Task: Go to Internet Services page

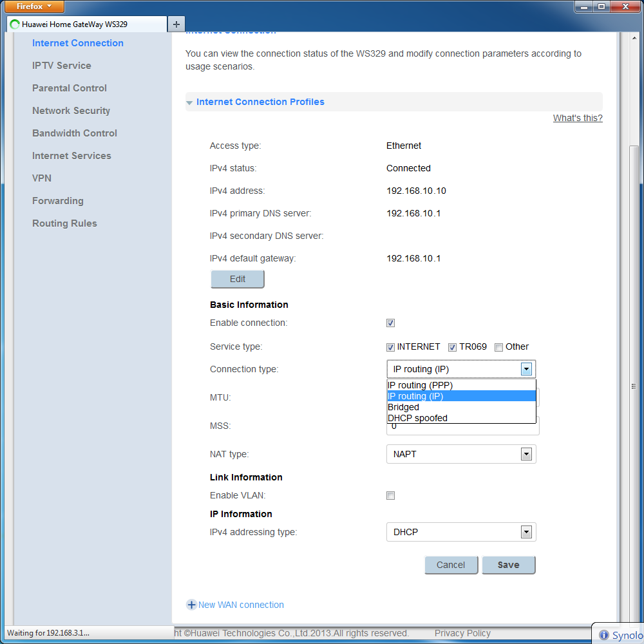Action: point(71,156)
